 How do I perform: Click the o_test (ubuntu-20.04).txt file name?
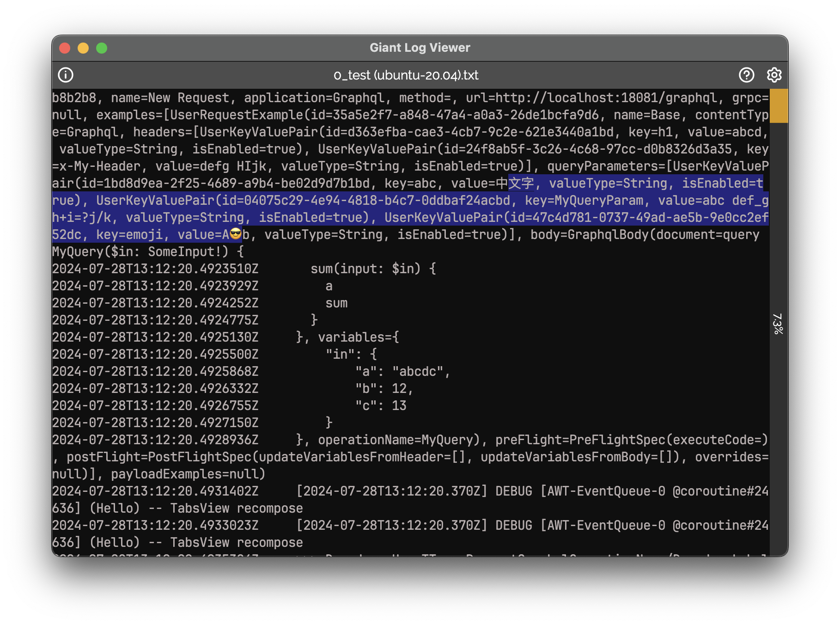point(406,75)
